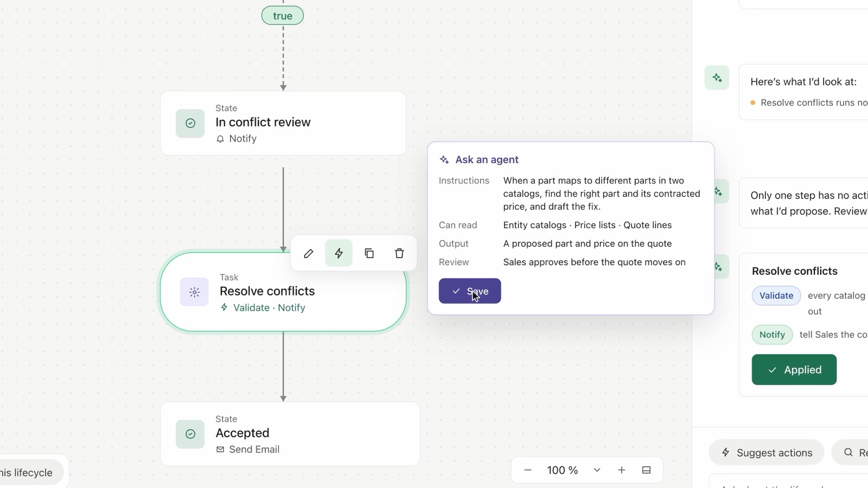Image resolution: width=868 pixels, height=488 pixels.
Task: Click the 'Send Email' label under Accepted
Action: click(254, 450)
